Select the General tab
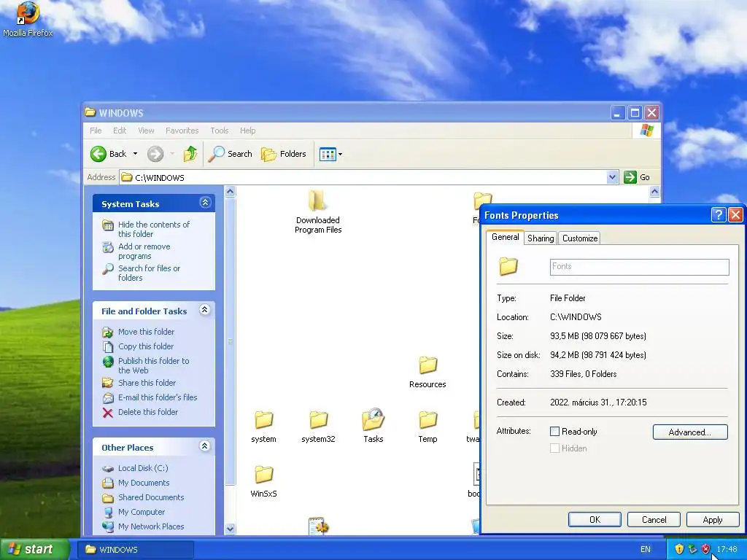Image resolution: width=747 pixels, height=560 pixels. (x=505, y=237)
